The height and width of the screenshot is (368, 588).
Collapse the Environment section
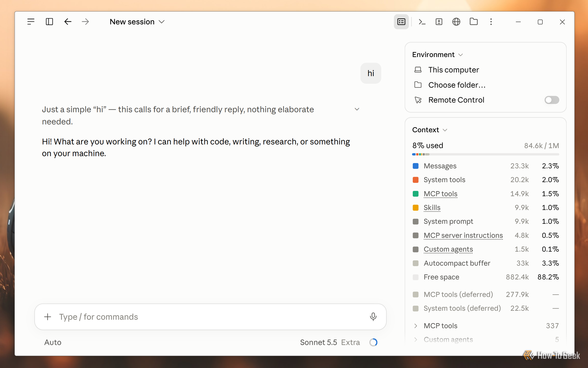click(x=438, y=55)
